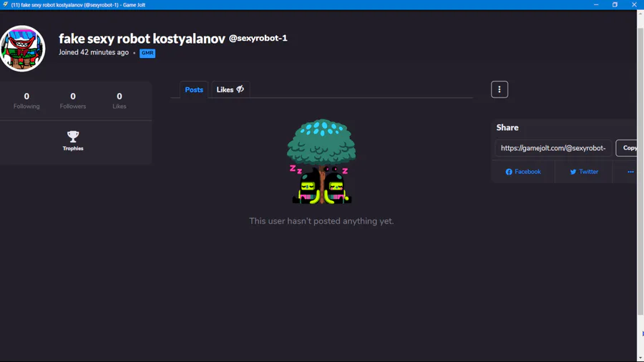Click the Share panel heading

(507, 127)
